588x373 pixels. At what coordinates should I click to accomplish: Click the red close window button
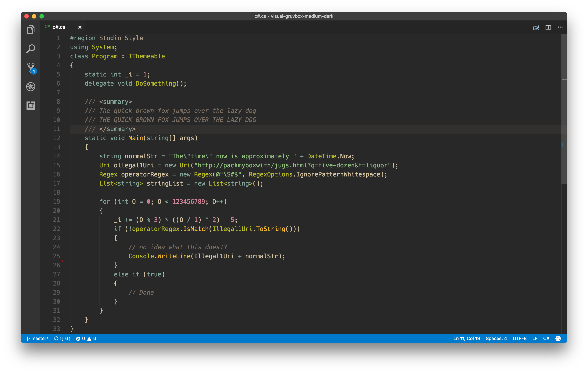pos(27,16)
